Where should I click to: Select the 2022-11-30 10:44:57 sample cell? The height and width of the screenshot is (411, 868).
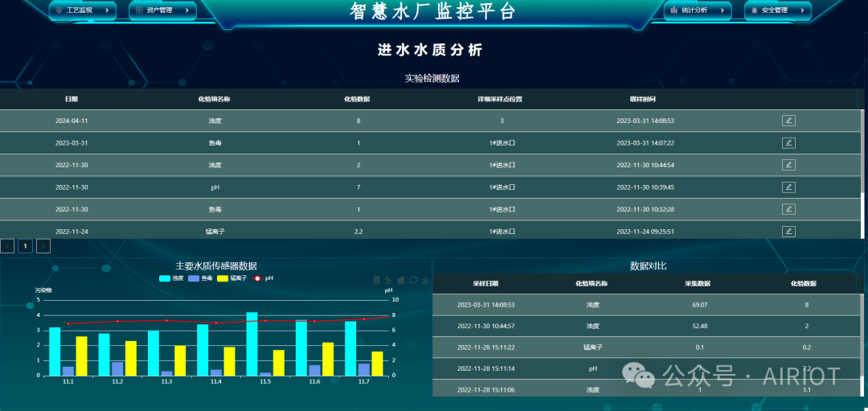[x=486, y=326]
